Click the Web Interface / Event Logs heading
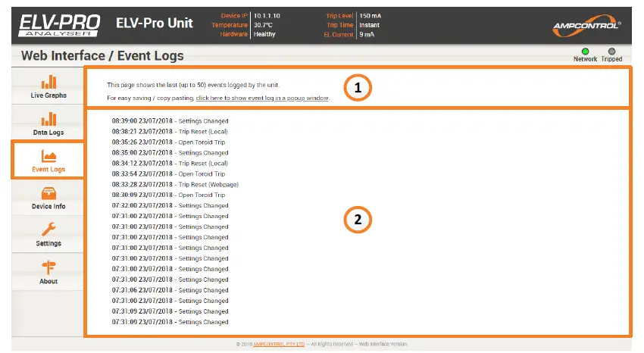Image resolution: width=644 pixels, height=353 pixels. [102, 56]
